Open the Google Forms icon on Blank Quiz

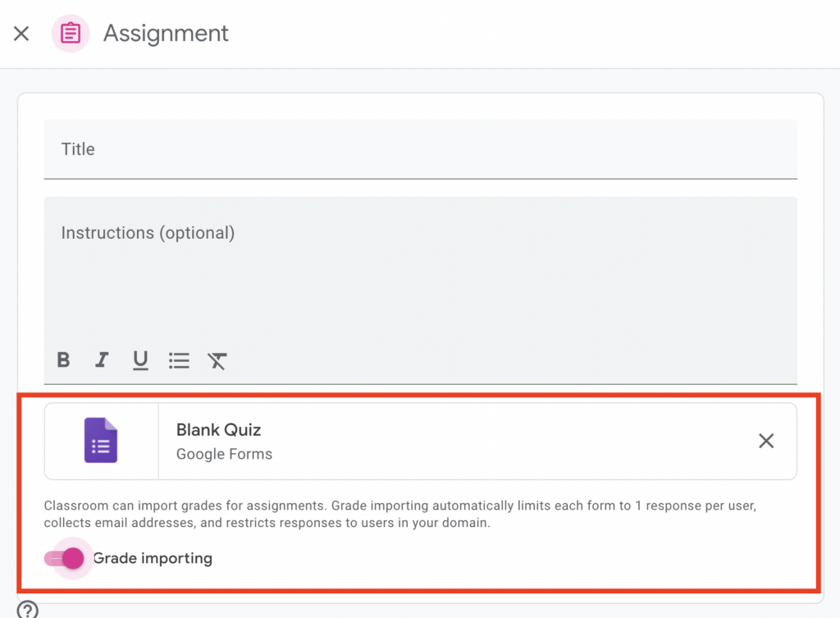(x=100, y=442)
